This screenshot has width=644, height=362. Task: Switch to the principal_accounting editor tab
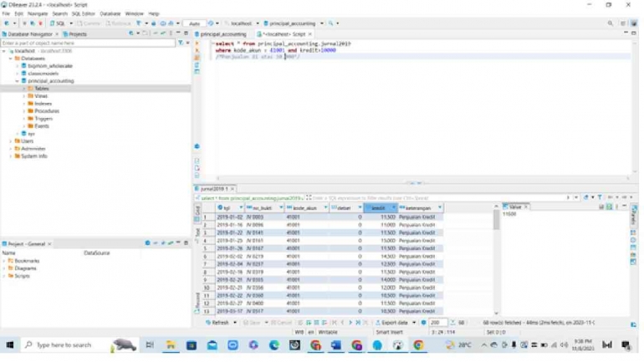click(x=221, y=34)
